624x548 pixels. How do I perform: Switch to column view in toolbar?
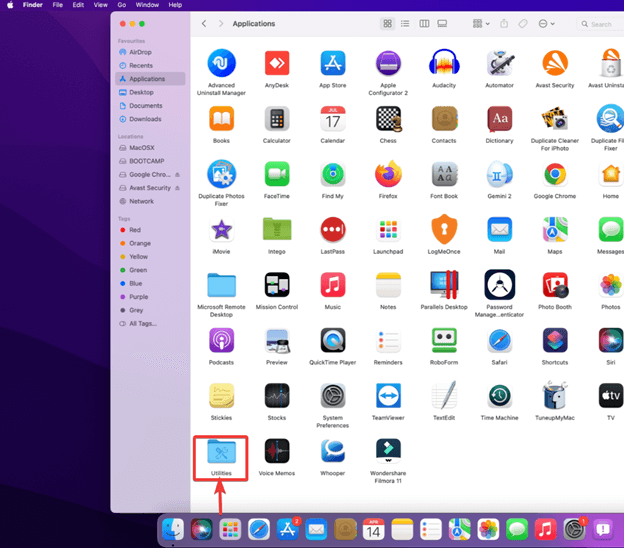pos(424,24)
